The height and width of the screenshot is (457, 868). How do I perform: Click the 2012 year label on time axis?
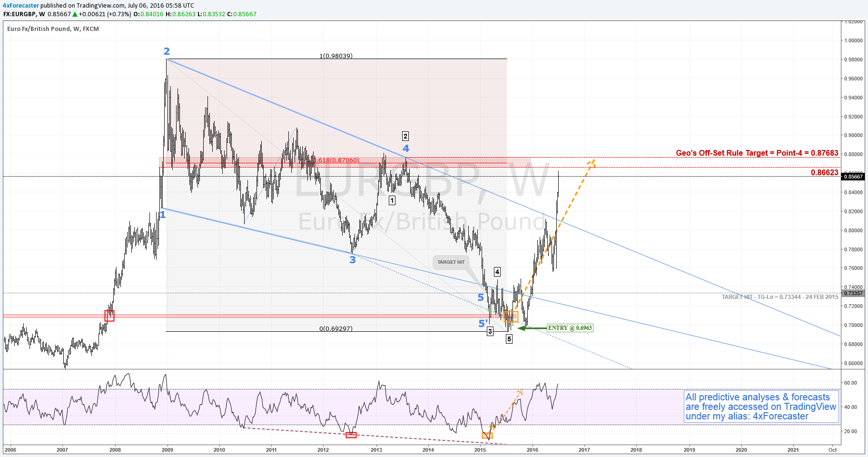click(323, 450)
